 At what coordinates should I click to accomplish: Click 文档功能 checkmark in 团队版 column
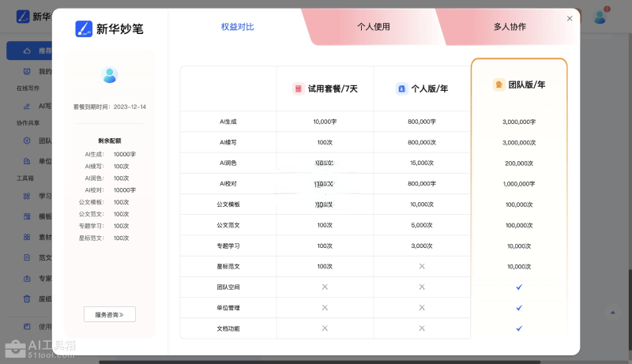coord(519,328)
